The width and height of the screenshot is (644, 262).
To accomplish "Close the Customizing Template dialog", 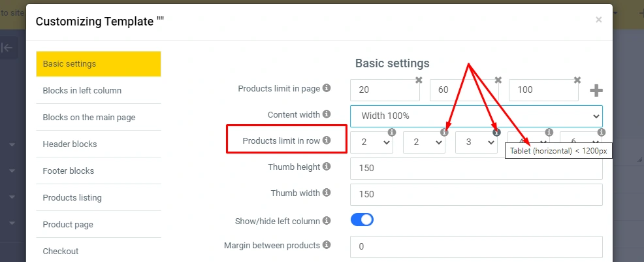I will (598, 20).
